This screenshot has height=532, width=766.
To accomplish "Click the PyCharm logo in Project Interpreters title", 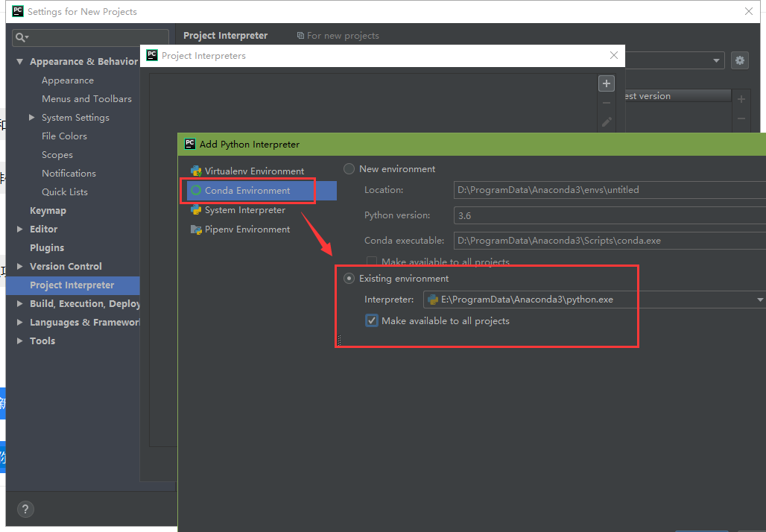I will point(152,55).
